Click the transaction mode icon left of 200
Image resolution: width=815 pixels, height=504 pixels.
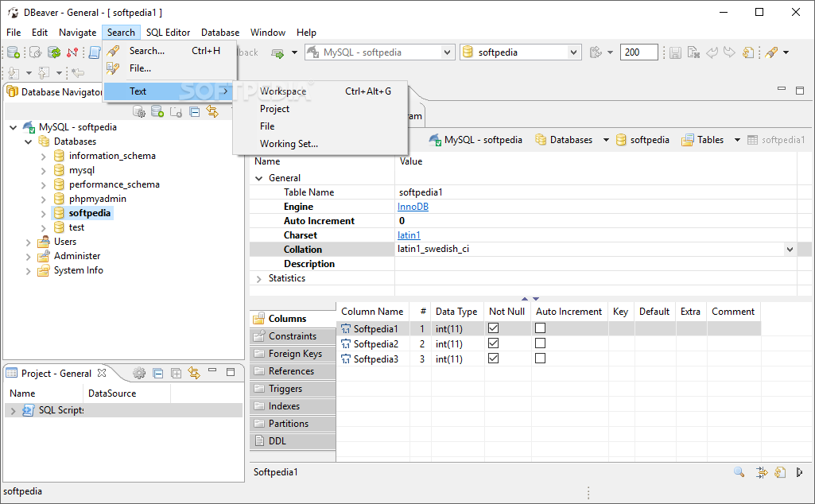click(x=596, y=52)
